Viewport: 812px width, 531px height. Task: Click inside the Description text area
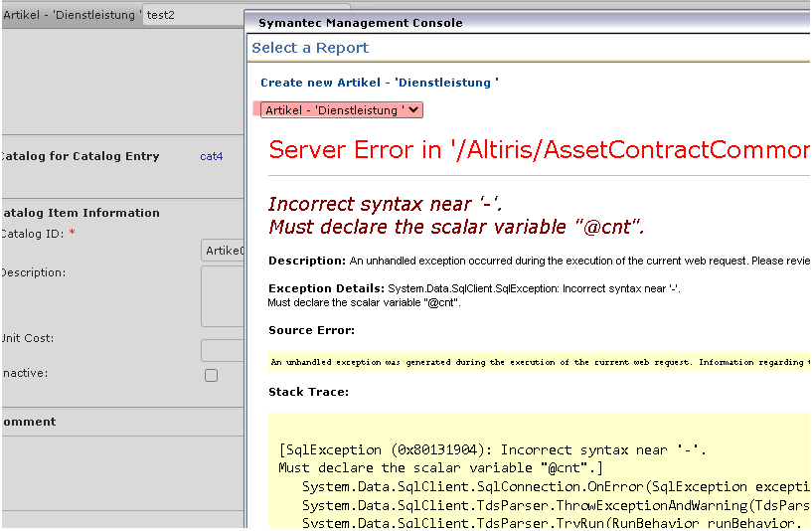click(x=223, y=295)
